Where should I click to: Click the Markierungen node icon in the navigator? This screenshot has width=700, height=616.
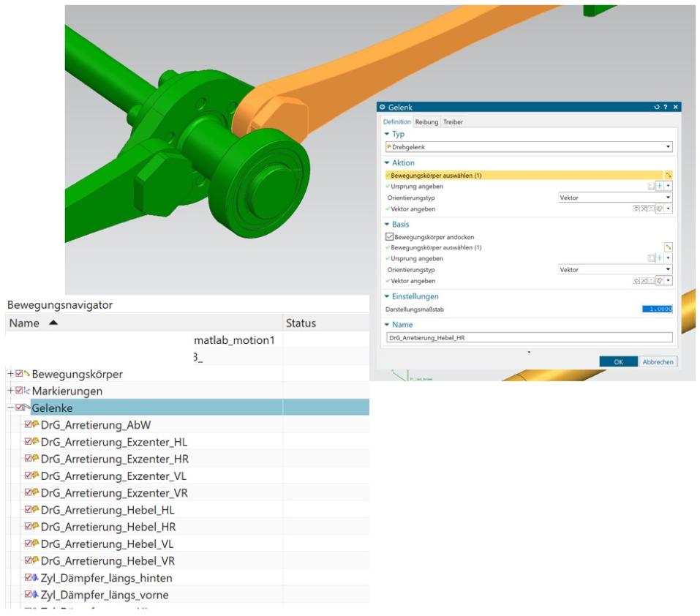pyautogui.click(x=27, y=391)
